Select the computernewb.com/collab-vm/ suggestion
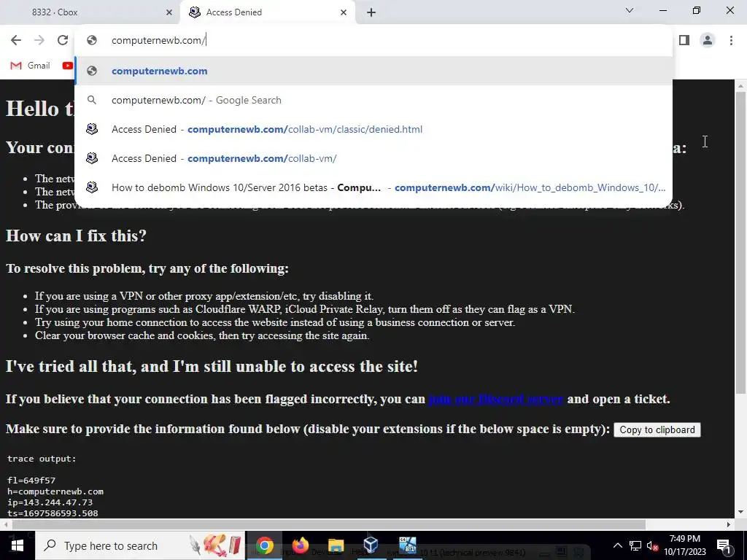 tap(373, 158)
